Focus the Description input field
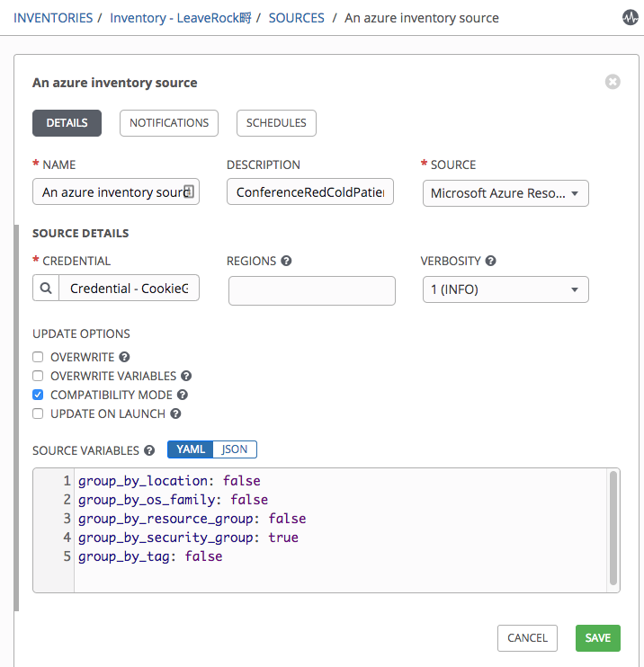This screenshot has width=644, height=667. point(310,191)
